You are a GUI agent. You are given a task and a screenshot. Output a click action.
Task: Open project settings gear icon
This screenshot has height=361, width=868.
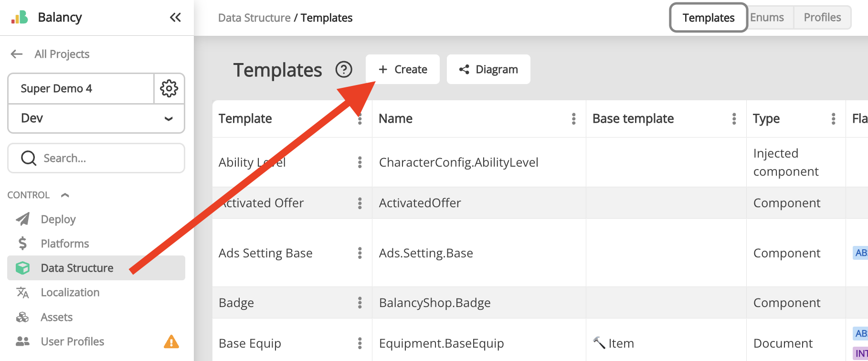[x=169, y=88]
